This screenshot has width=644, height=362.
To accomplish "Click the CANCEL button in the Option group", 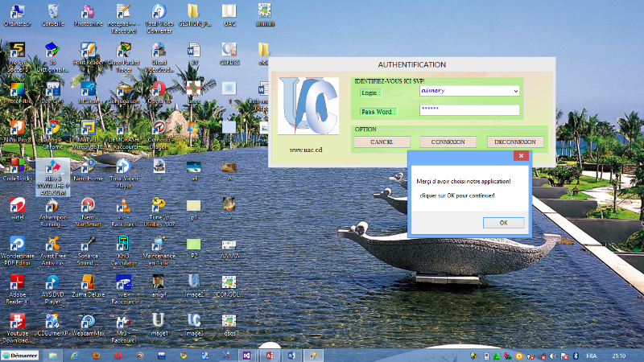I will [382, 142].
